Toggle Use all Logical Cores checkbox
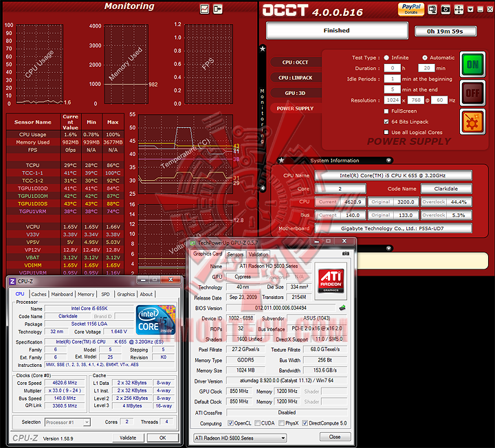 click(386, 132)
